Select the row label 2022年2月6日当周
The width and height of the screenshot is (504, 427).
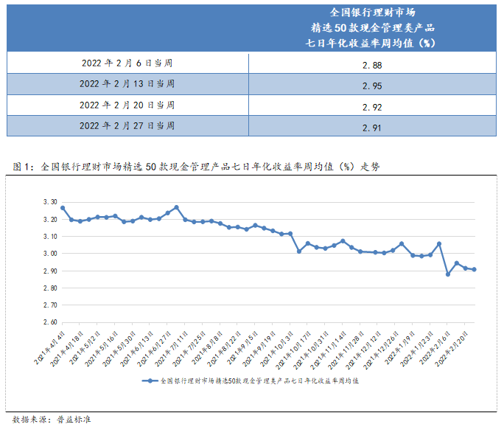click(x=127, y=63)
